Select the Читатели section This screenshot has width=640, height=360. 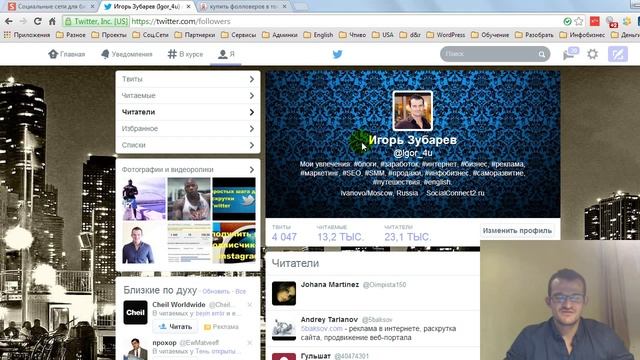188,112
